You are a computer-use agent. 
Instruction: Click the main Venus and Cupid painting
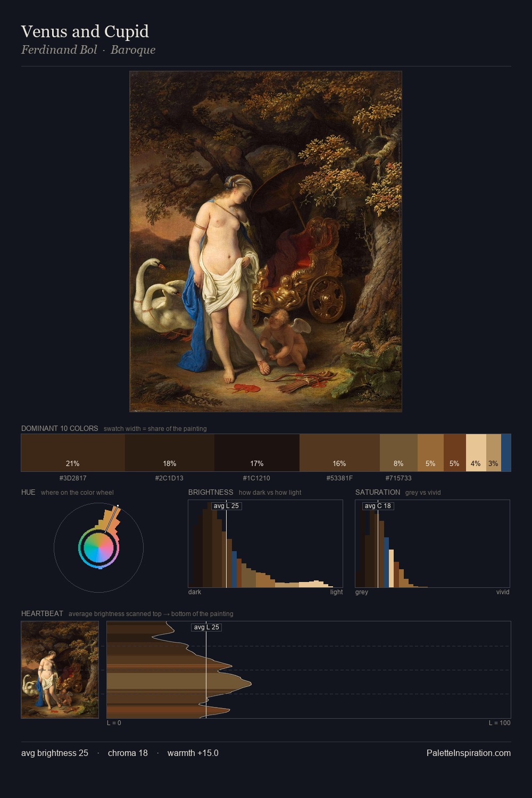tap(265, 242)
